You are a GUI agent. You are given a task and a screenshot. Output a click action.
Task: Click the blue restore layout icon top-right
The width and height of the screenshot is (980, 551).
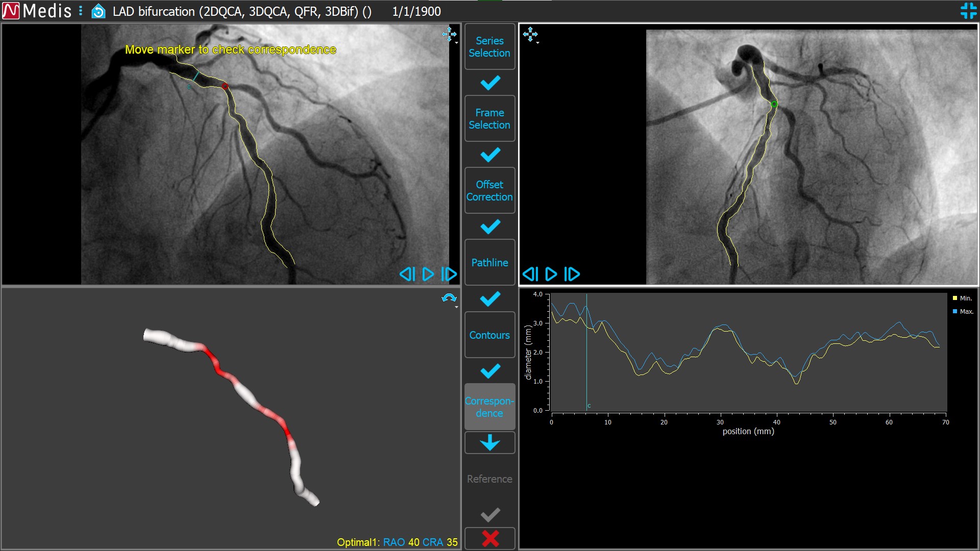(x=968, y=11)
